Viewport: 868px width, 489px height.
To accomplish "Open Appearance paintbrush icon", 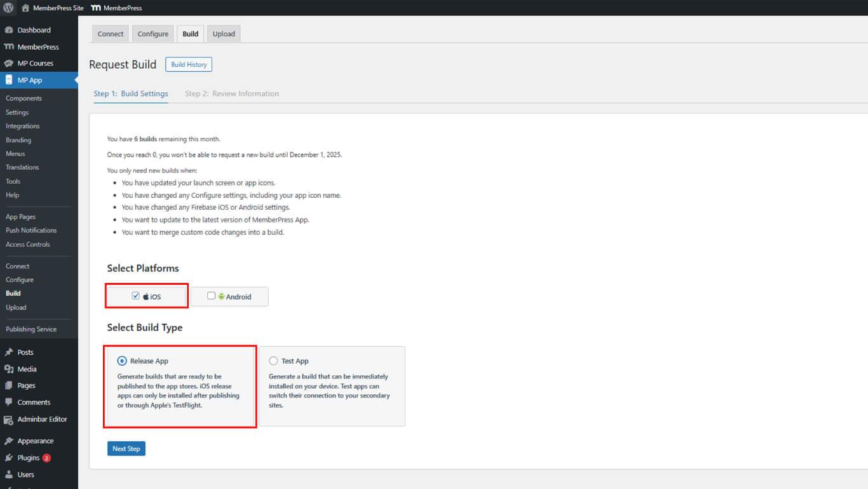I will [9, 441].
